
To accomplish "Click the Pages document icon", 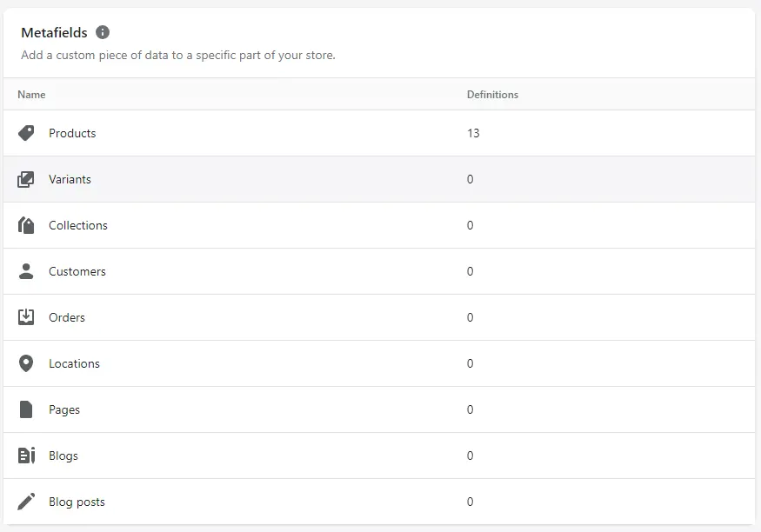I will pos(26,409).
